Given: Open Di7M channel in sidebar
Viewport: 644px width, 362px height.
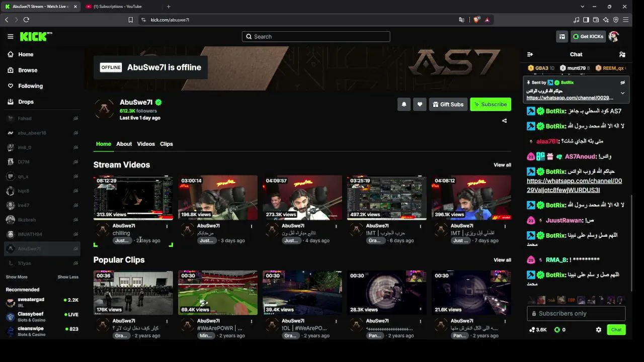Looking at the screenshot, I should [42, 162].
